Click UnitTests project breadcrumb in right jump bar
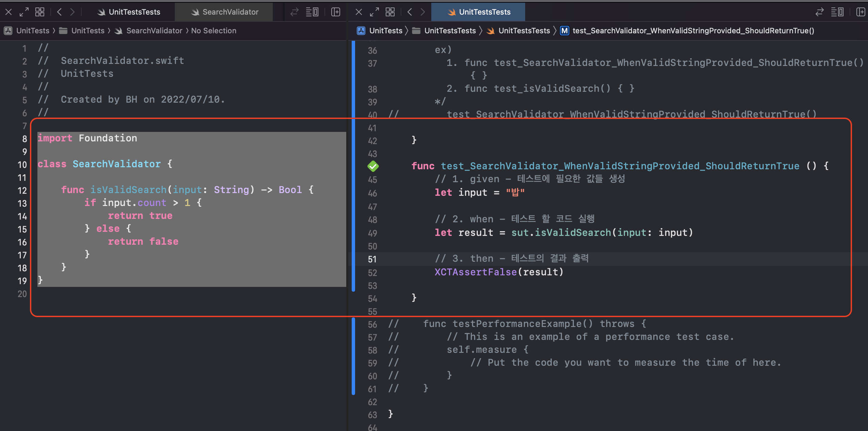This screenshot has width=868, height=431. point(385,31)
